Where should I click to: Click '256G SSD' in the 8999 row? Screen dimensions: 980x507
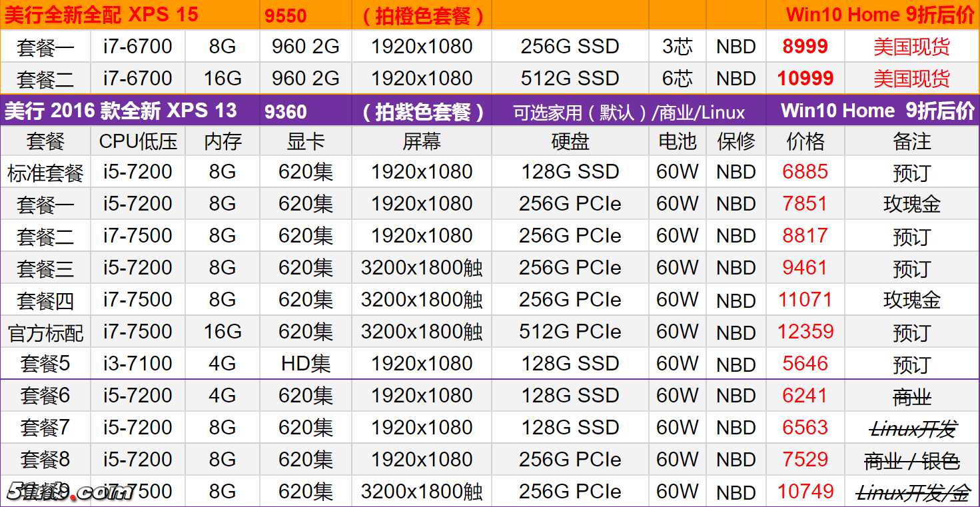coord(570,47)
